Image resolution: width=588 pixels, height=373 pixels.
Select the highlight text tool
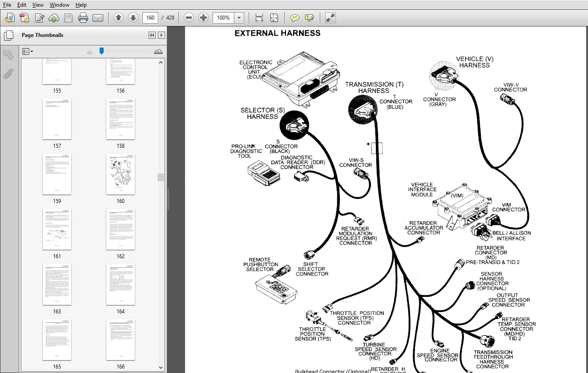(x=310, y=18)
